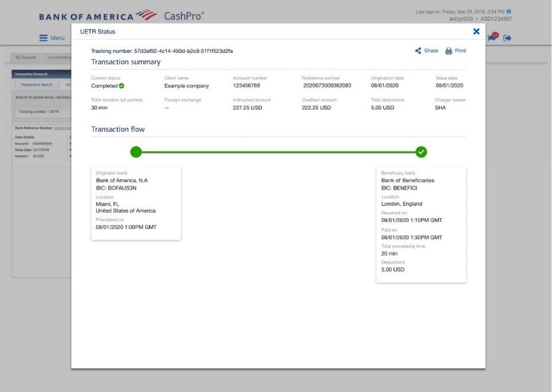
Task: Click the originator start node on flow line
Action: tap(136, 152)
